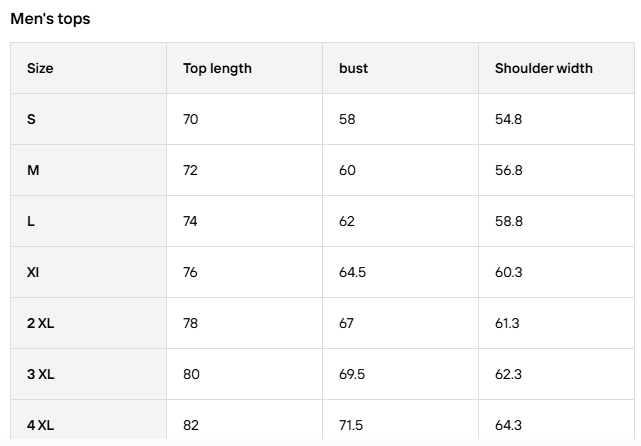Select the 64.5 bust value cell

click(x=354, y=273)
